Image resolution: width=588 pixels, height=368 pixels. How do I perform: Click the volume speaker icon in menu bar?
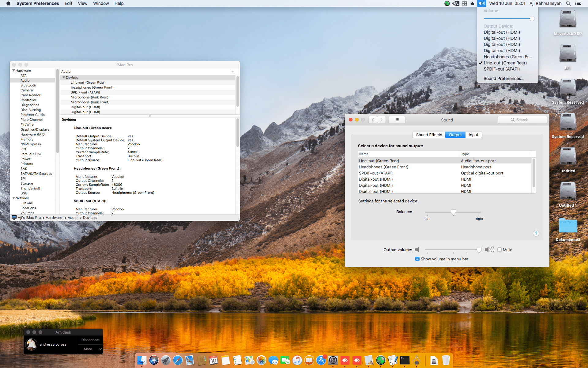(481, 3)
